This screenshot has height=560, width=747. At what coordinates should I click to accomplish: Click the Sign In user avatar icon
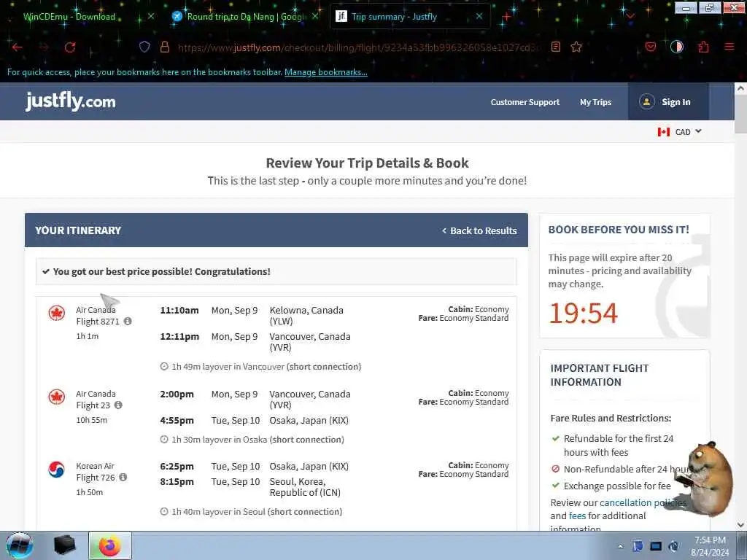646,102
